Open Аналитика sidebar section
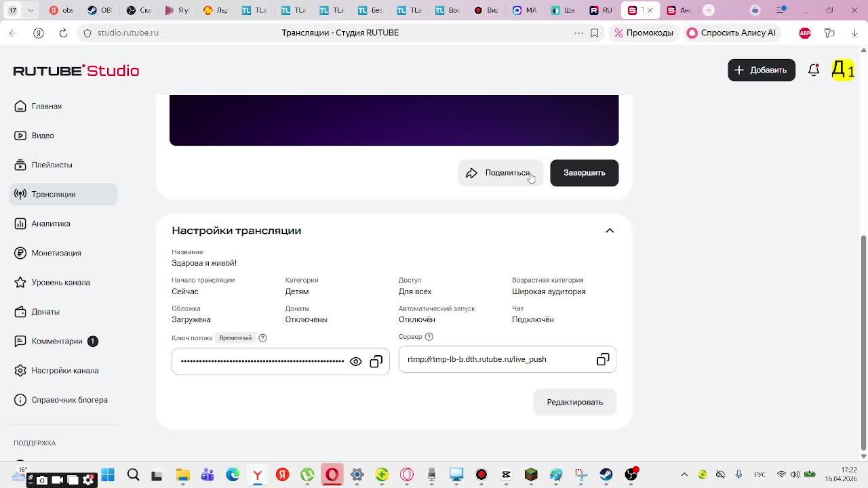This screenshot has height=488, width=868. coord(50,224)
